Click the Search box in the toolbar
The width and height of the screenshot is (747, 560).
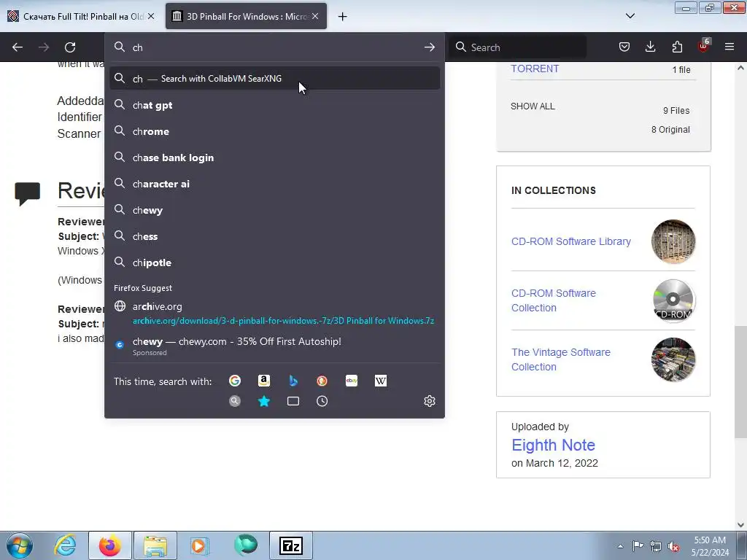tap(519, 47)
